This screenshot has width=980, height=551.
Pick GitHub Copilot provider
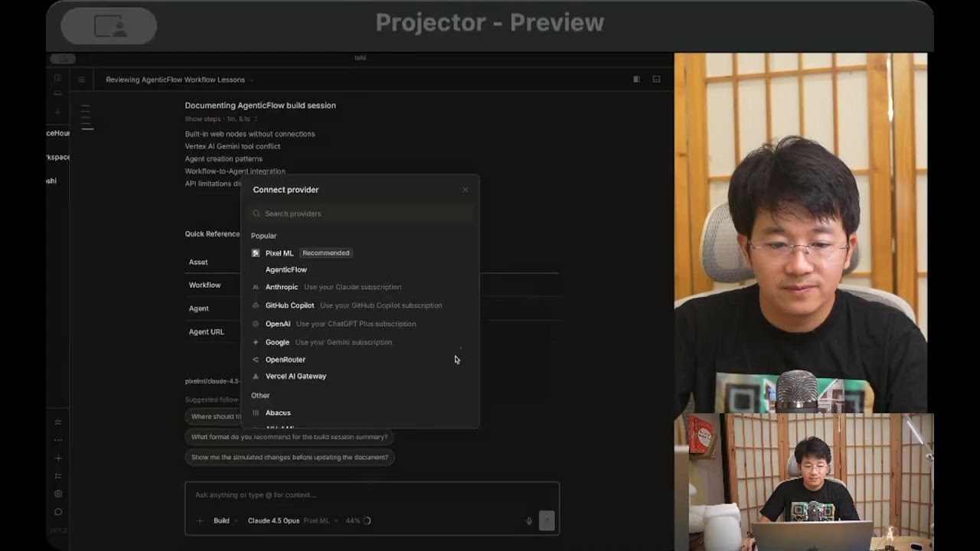click(x=361, y=305)
